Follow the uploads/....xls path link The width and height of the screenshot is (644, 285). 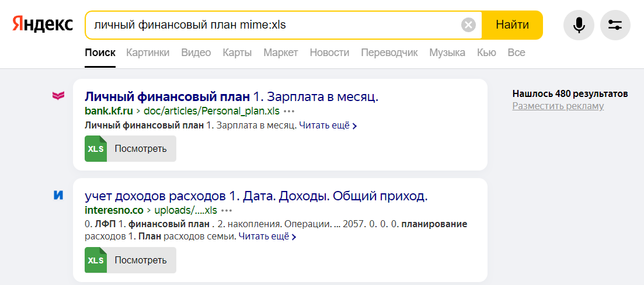click(x=185, y=211)
